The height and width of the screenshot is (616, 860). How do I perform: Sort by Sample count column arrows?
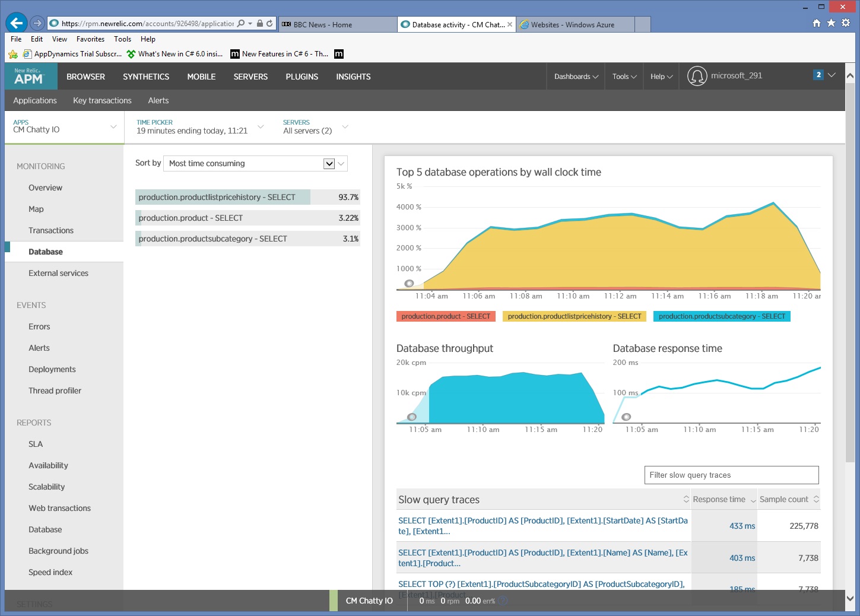pyautogui.click(x=816, y=499)
